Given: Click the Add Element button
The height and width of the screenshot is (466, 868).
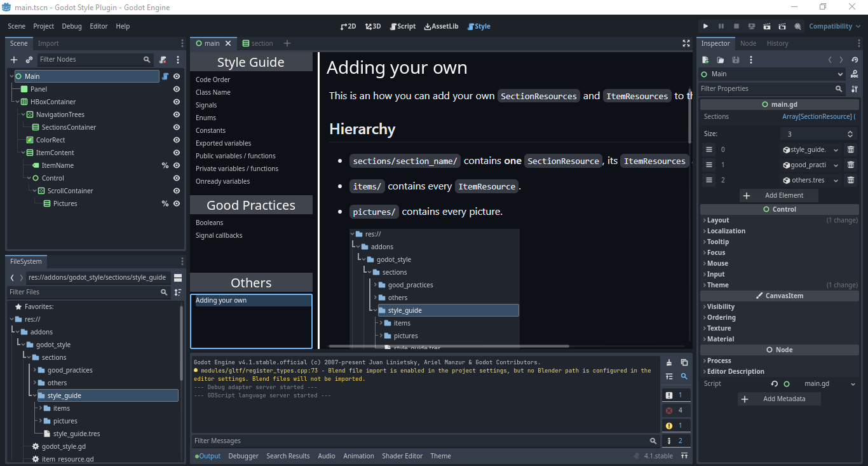Looking at the screenshot, I should point(780,195).
